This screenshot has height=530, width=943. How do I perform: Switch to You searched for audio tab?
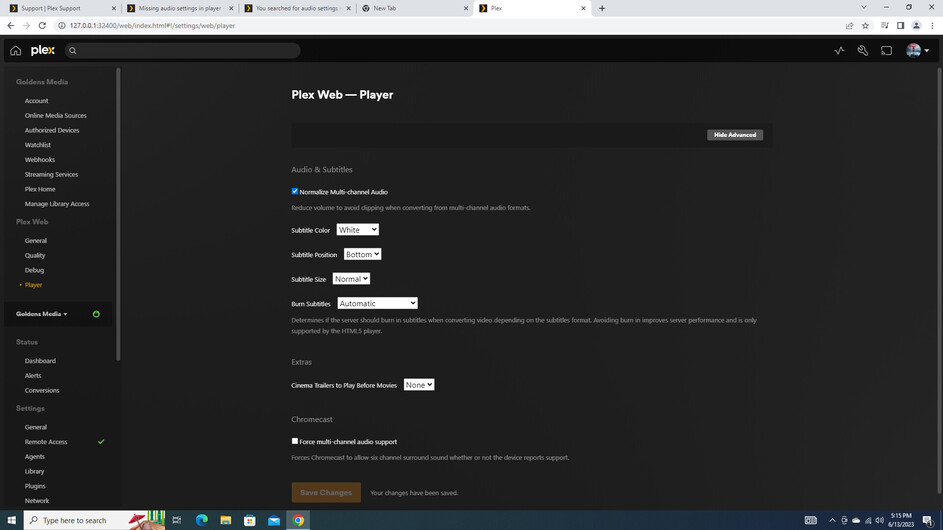(x=298, y=8)
